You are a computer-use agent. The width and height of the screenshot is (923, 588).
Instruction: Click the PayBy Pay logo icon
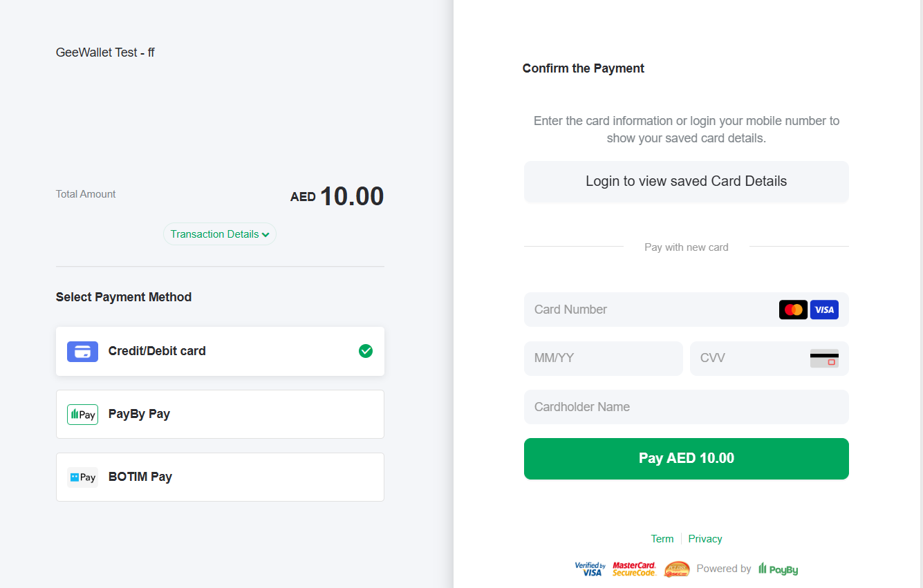[82, 414]
